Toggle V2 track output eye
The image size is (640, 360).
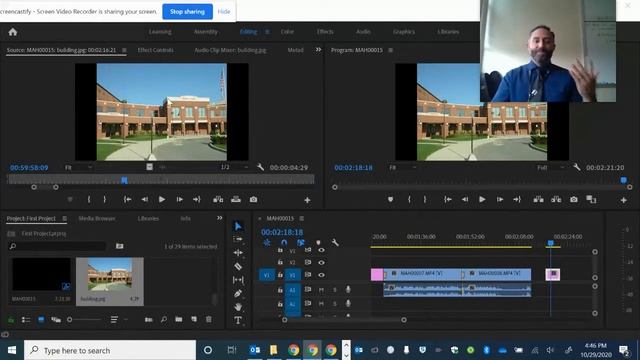point(322,262)
